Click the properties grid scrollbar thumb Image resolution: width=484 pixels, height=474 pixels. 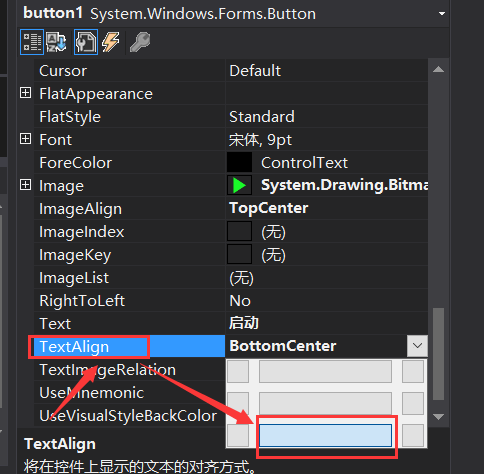tap(438, 354)
